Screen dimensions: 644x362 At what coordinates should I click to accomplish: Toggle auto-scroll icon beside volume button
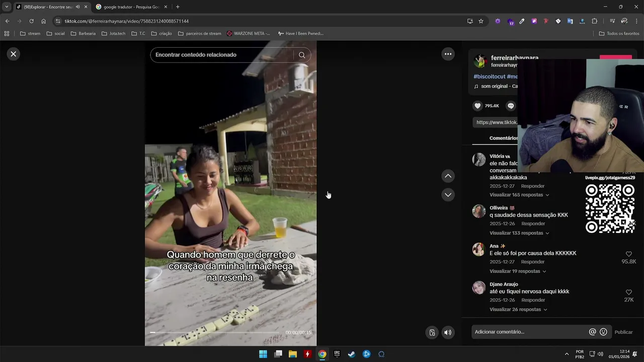432,332
